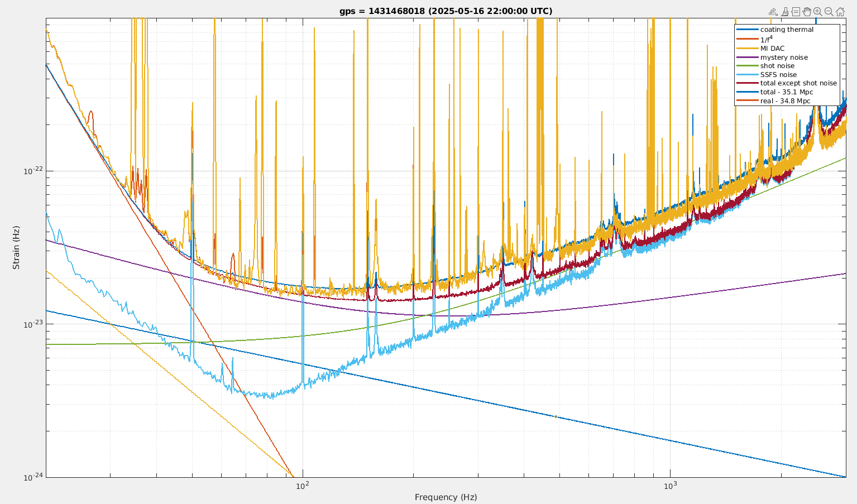Activate the zoom out magnifier
Viewport: 857px width, 504px height.
click(829, 12)
